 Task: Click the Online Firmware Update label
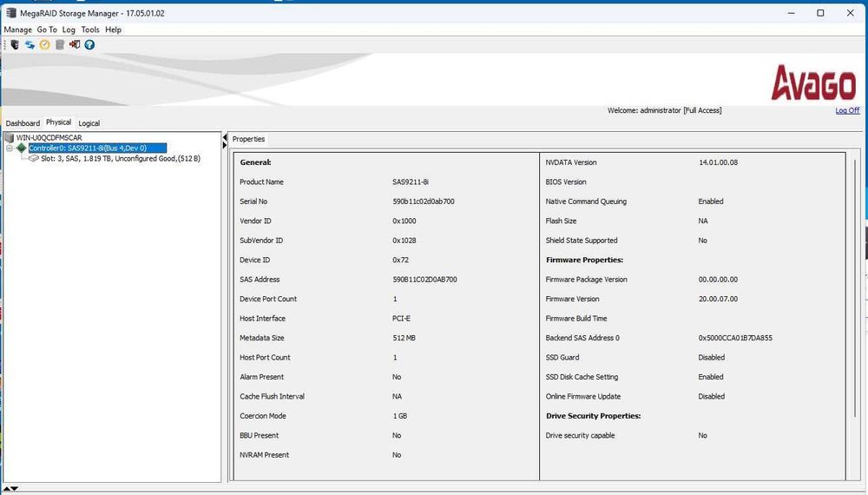583,397
